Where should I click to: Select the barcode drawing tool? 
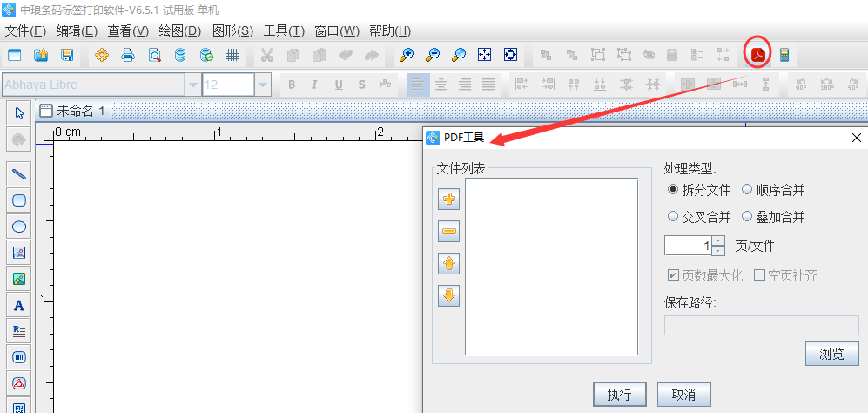(19, 357)
